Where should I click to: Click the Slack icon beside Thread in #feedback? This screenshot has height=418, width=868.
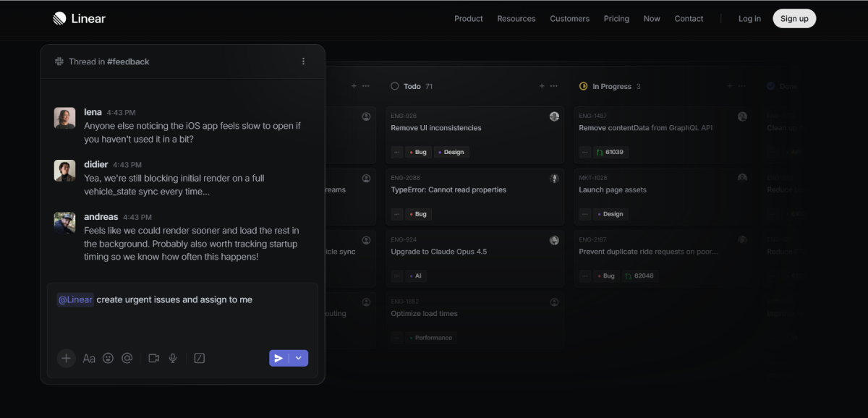(59, 61)
